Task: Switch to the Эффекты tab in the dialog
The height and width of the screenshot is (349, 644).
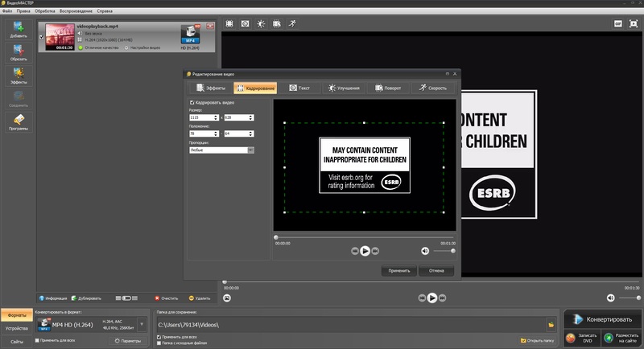Action: (211, 88)
